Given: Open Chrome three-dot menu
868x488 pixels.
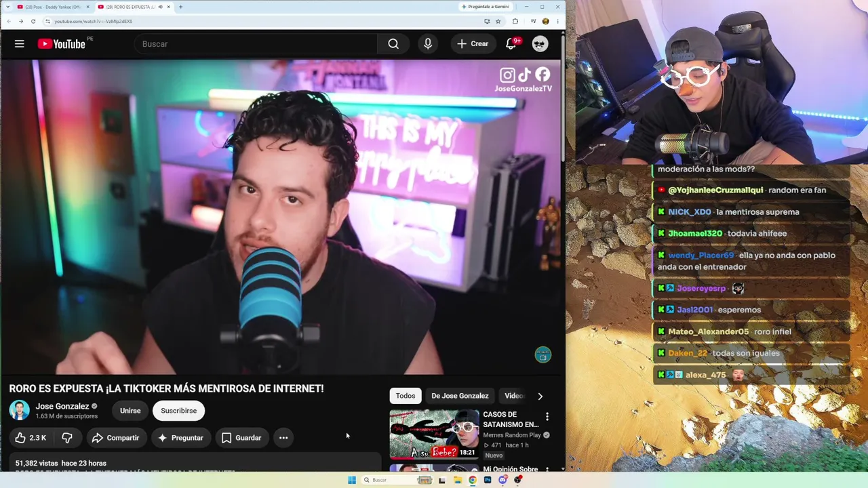Looking at the screenshot, I should point(557,21).
